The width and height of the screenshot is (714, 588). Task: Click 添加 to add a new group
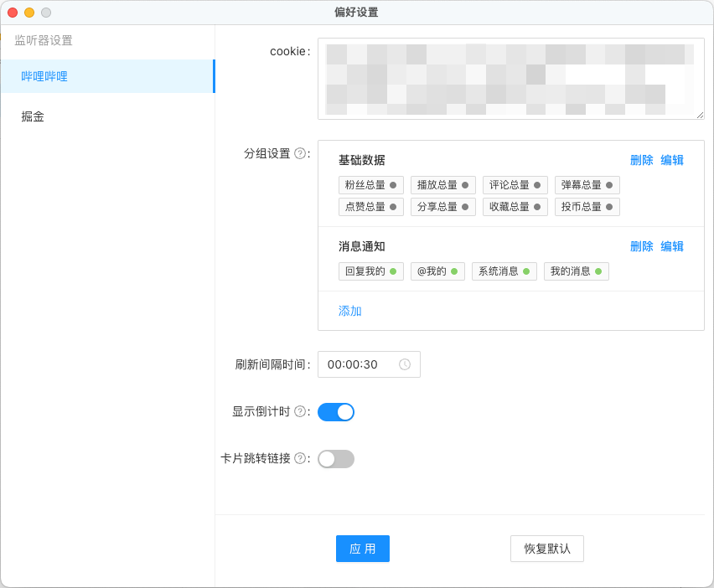point(350,311)
